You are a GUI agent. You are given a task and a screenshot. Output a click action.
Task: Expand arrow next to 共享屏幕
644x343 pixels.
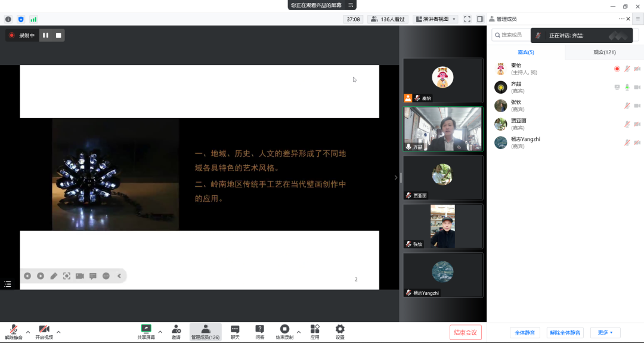(160, 332)
